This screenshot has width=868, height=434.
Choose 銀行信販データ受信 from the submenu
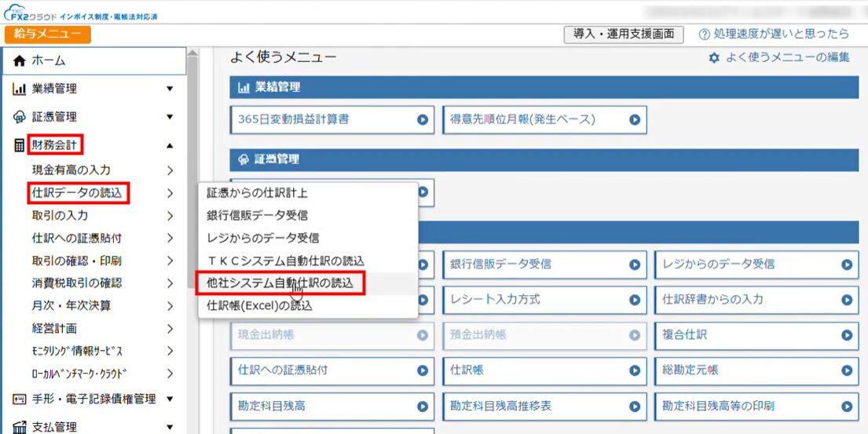tap(257, 215)
